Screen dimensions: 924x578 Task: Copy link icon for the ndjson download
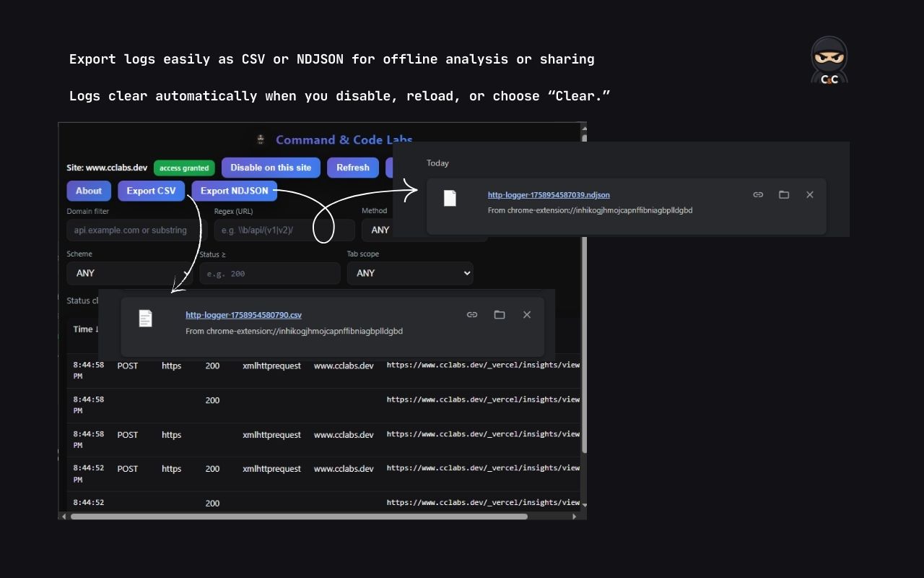coord(758,194)
